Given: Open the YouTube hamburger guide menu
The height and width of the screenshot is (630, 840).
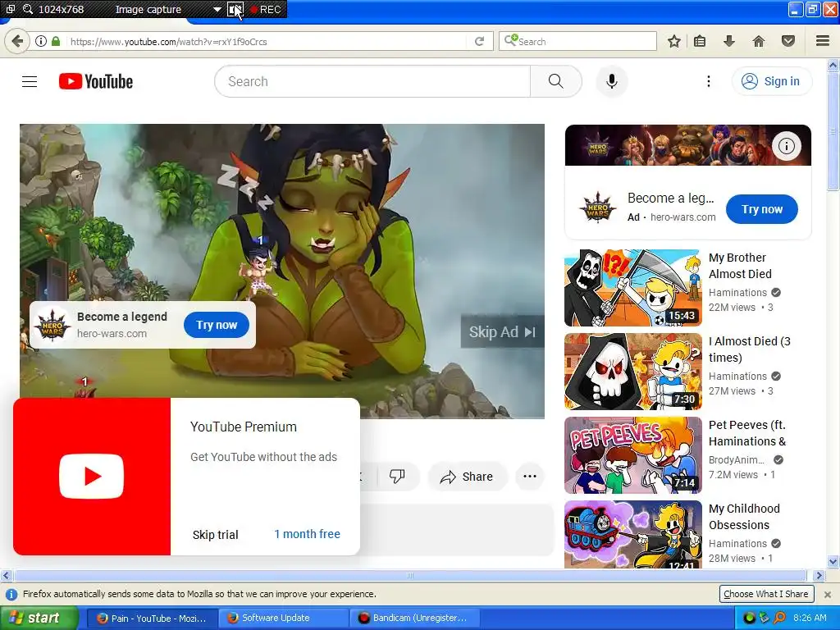Looking at the screenshot, I should click(x=30, y=81).
